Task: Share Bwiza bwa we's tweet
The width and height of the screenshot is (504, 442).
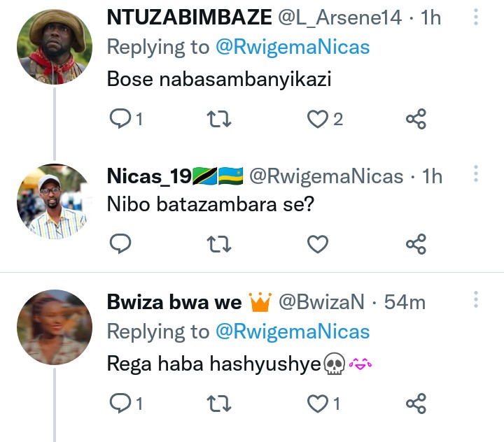Action: click(416, 404)
